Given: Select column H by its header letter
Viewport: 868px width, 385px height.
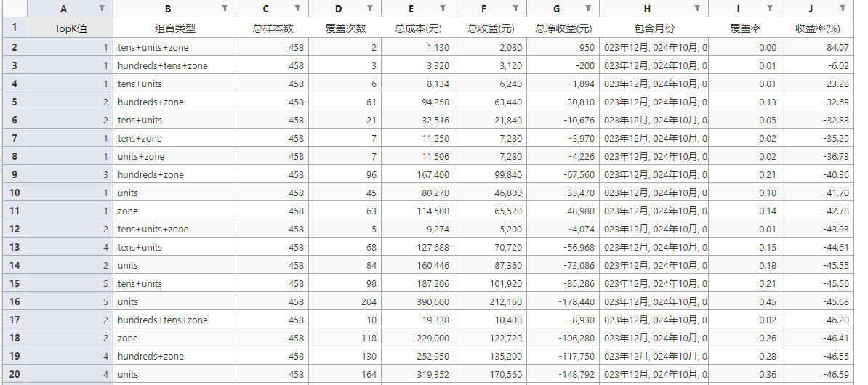Looking at the screenshot, I should pos(647,8).
